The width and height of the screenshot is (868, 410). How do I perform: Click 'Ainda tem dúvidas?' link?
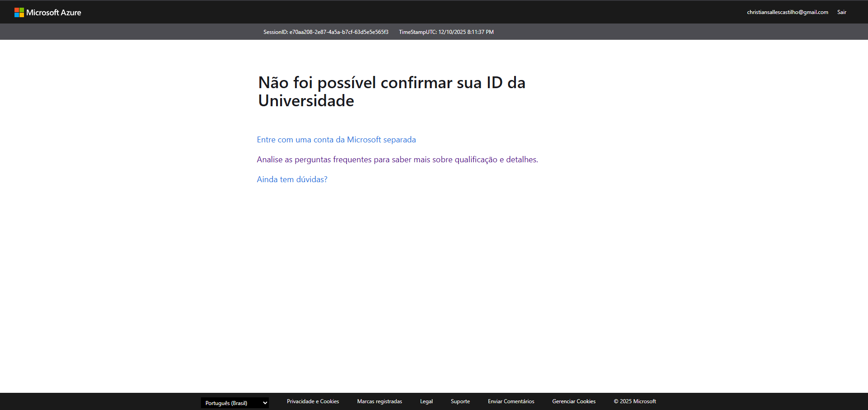[x=292, y=179]
